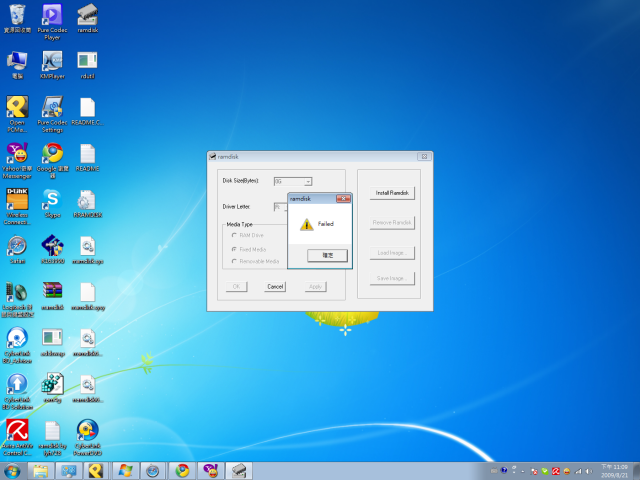Click the Drive Letter combo box
Screen dimensions: 640x480
coord(281,207)
